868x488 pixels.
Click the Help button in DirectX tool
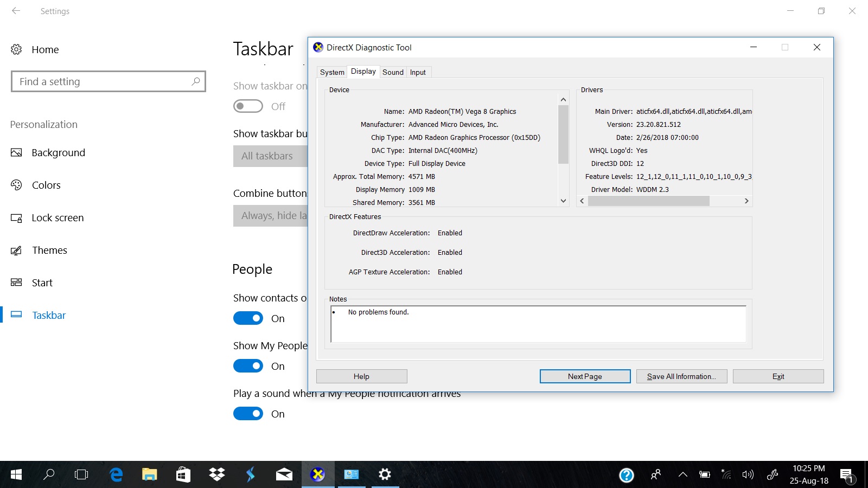pos(361,376)
